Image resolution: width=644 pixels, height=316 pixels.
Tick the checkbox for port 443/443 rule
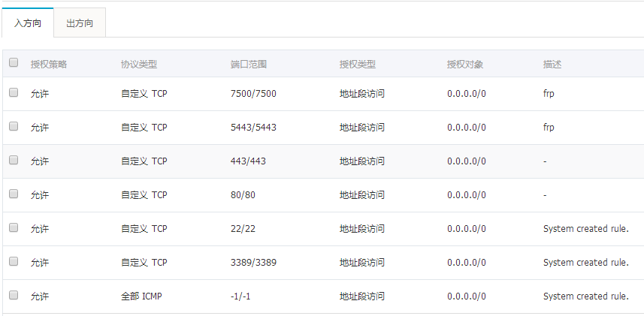coord(14,161)
